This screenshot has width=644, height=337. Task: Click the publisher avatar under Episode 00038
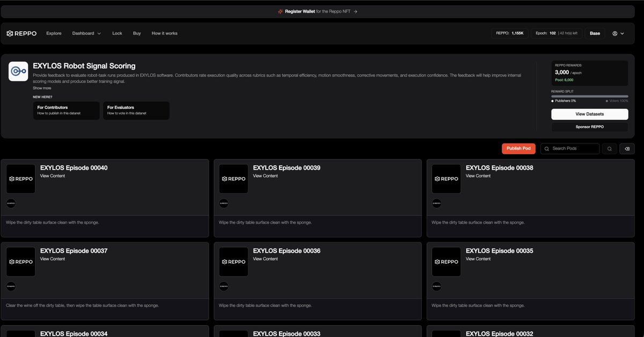coord(437,203)
